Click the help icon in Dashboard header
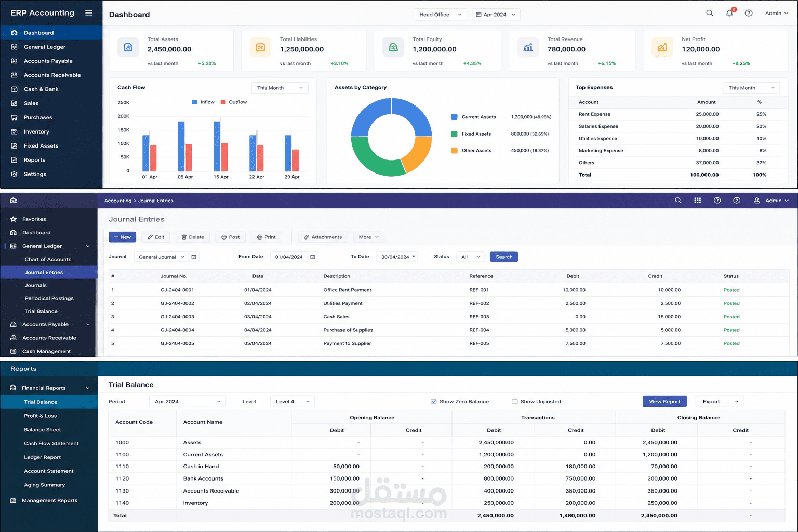Viewport: 798px width, 532px height. click(x=749, y=13)
